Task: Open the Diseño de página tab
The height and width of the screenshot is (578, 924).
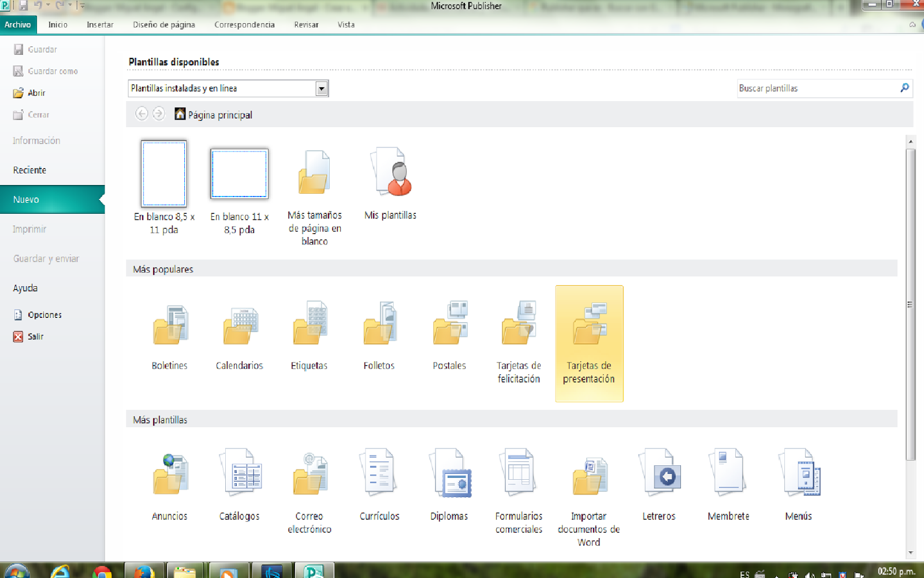Action: tap(164, 25)
